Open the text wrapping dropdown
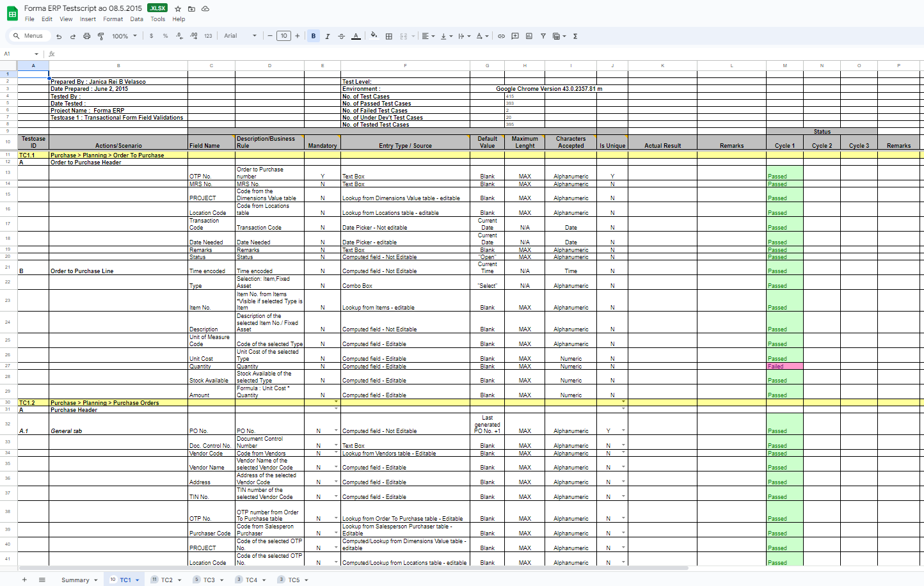 click(x=465, y=36)
